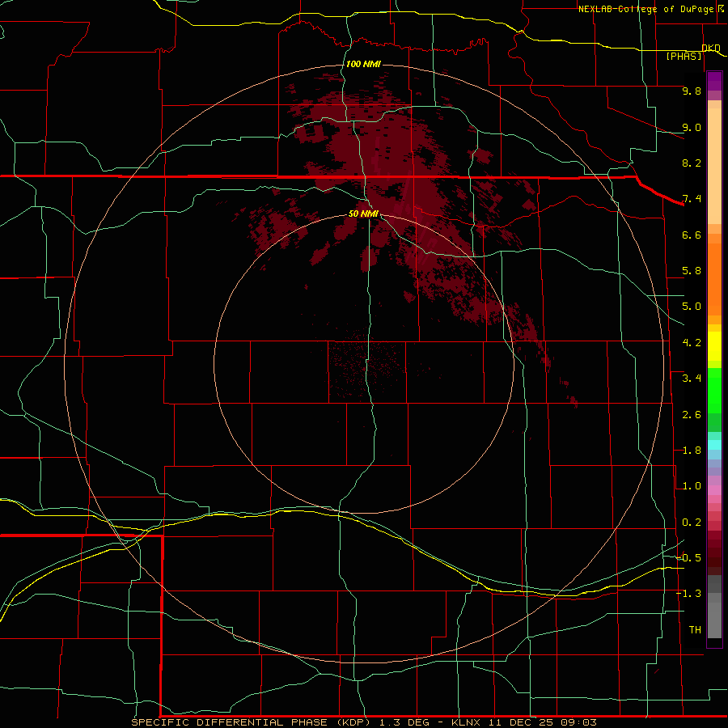Click the 09:03 timestamp in the caption
The height and width of the screenshot is (728, 728).
579,722
